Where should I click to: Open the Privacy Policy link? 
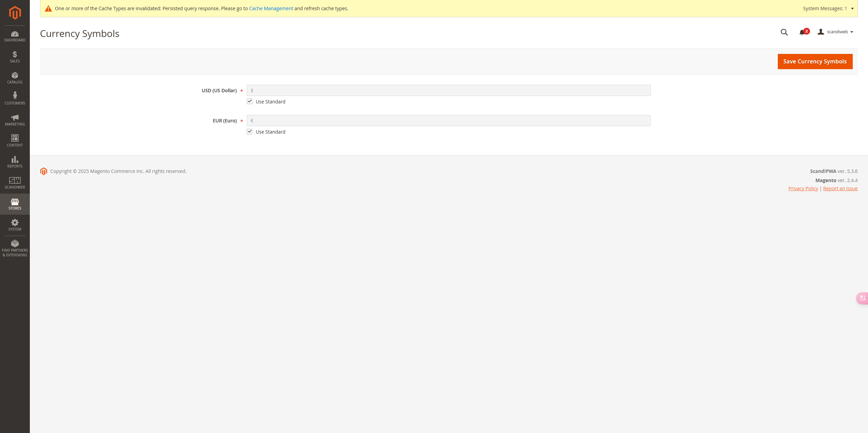[803, 189]
